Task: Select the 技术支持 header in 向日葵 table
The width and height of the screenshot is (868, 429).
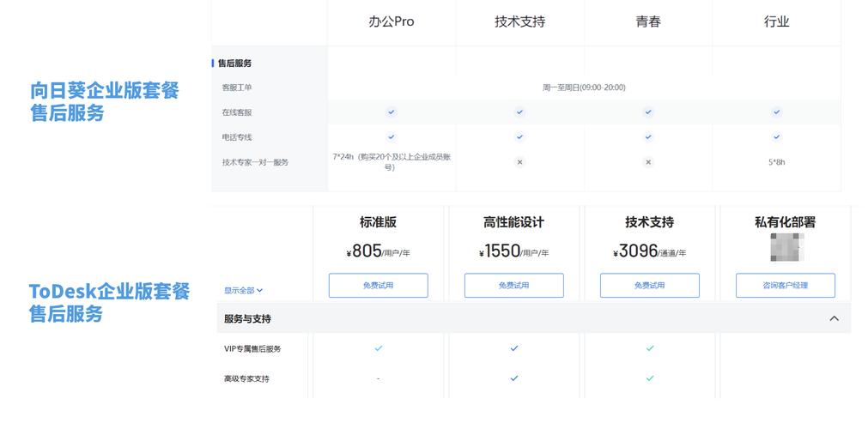Action: click(x=519, y=21)
